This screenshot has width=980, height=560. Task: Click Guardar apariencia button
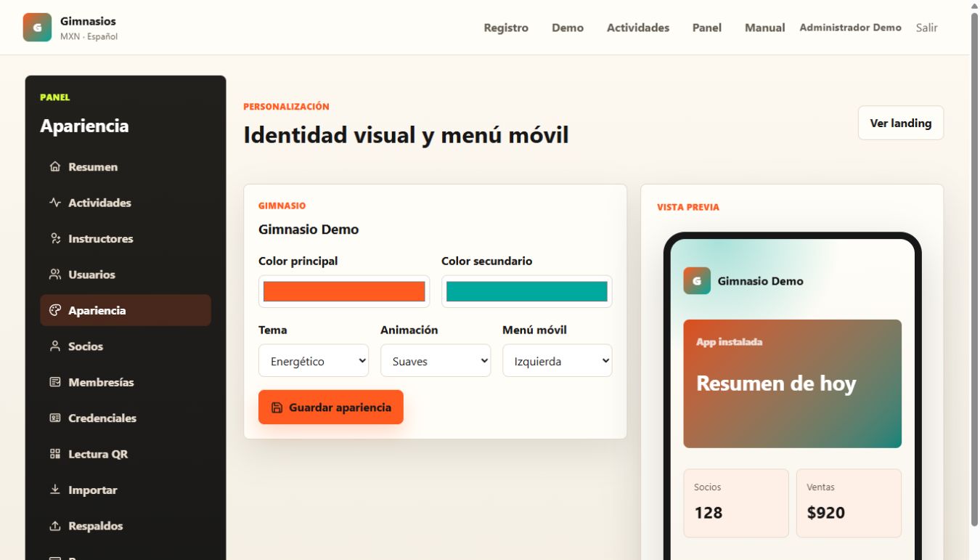pyautogui.click(x=331, y=407)
